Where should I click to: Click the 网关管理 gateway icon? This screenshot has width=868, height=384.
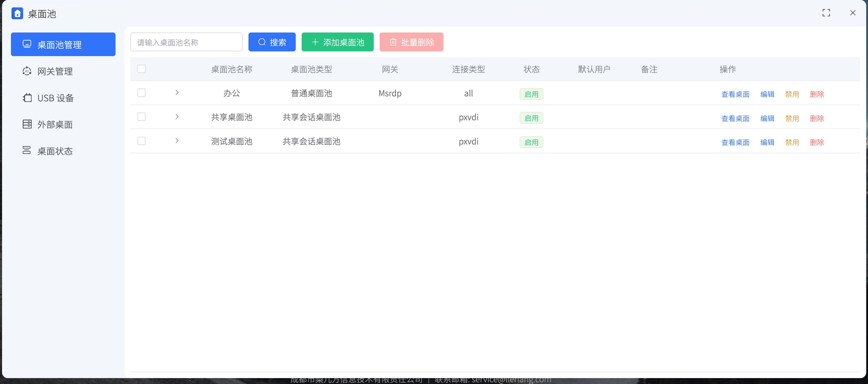[x=27, y=71]
